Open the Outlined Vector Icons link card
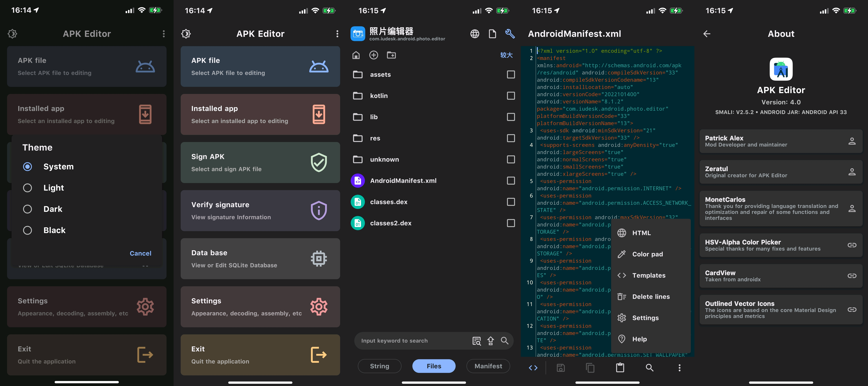 (781, 310)
